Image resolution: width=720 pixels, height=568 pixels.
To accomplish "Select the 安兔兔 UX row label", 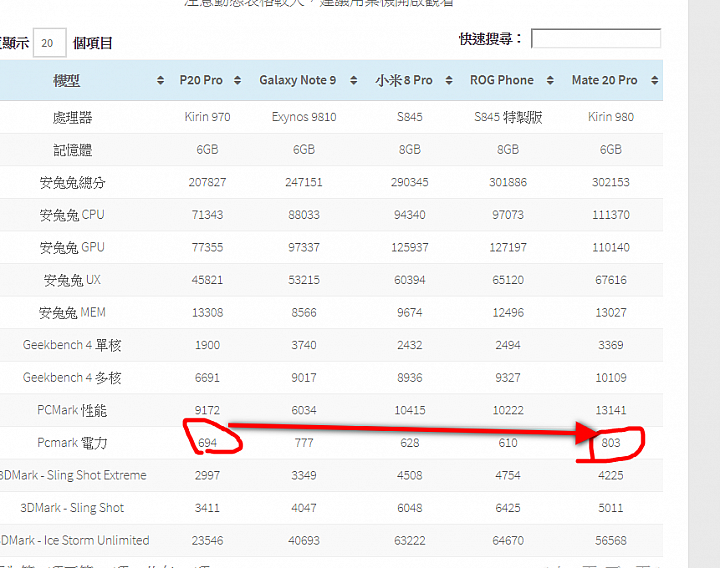I will 72,280.
